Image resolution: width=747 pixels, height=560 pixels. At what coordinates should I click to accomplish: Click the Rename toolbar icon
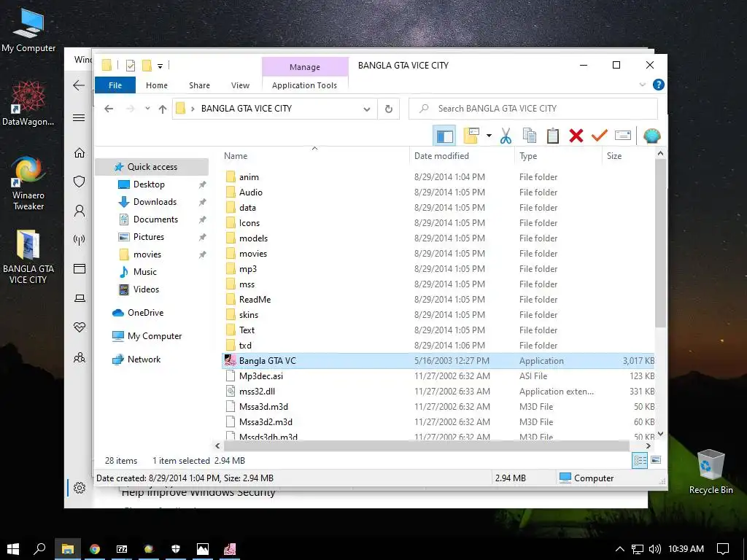tap(623, 136)
